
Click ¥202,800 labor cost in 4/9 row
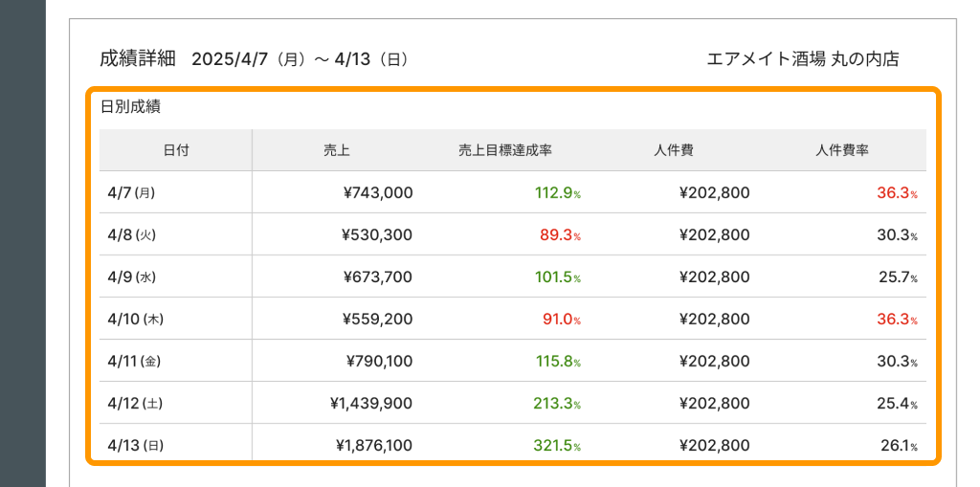(x=714, y=277)
